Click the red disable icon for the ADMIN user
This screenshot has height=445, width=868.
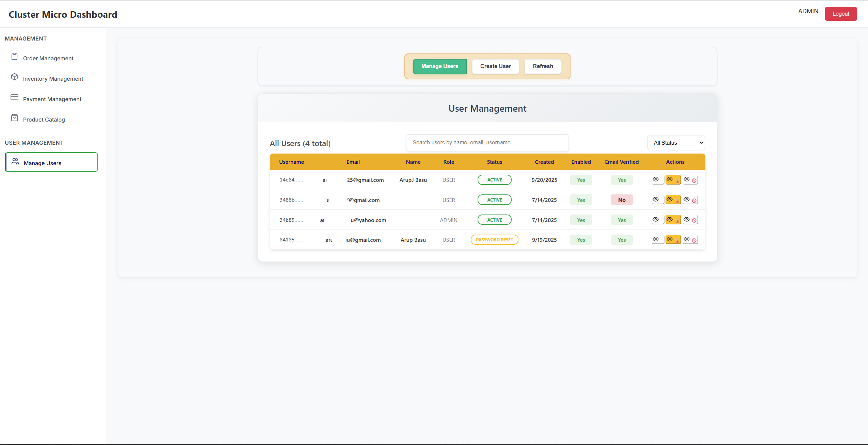pos(694,220)
